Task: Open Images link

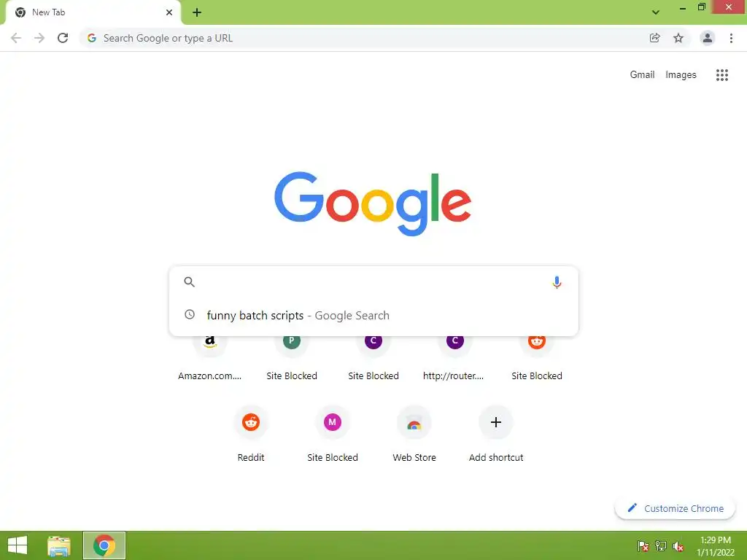Action: point(681,75)
